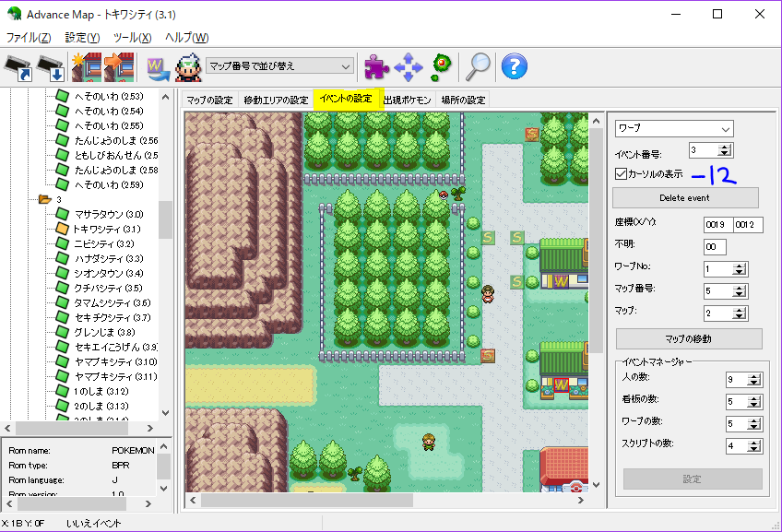Switch to the 場所の設定 tab

click(x=463, y=100)
